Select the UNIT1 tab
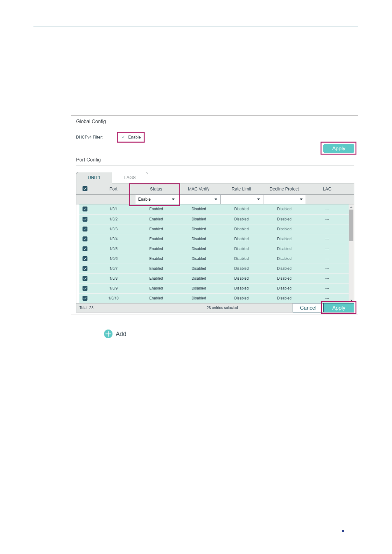Viewport: 392px width, 554px height. (94, 178)
